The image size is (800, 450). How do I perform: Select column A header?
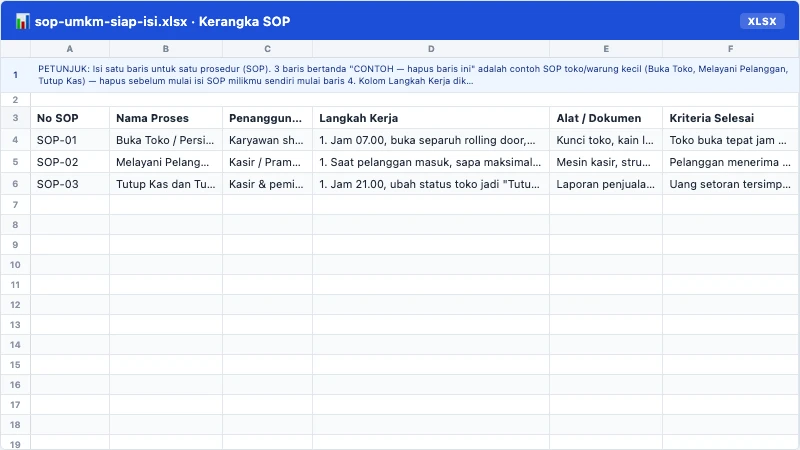pyautogui.click(x=70, y=49)
